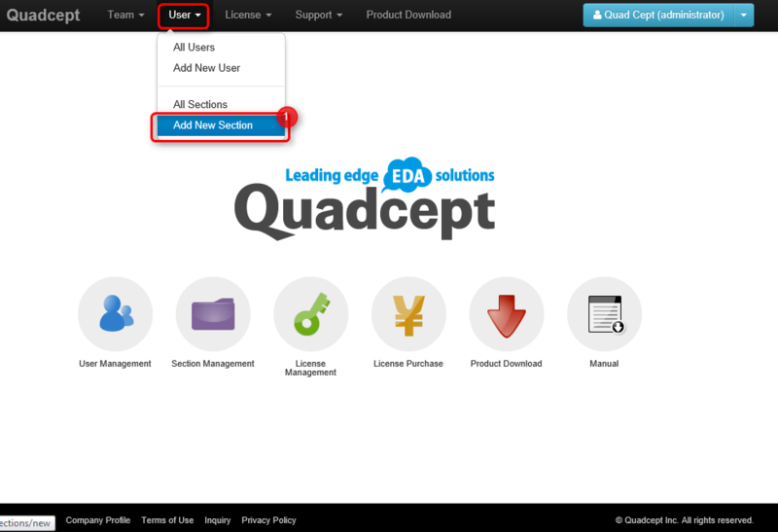Screen dimensions: 778x532
Task: Click the License Purchase text label
Action: (x=408, y=364)
